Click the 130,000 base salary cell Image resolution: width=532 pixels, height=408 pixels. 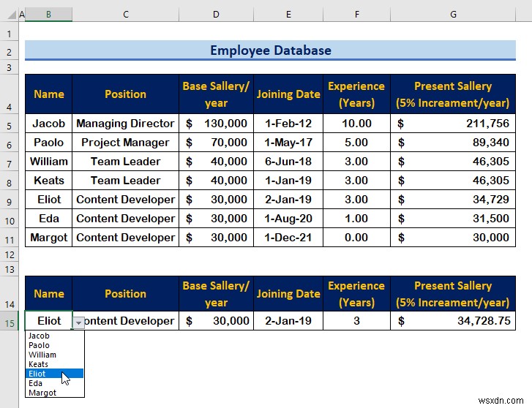click(x=216, y=123)
